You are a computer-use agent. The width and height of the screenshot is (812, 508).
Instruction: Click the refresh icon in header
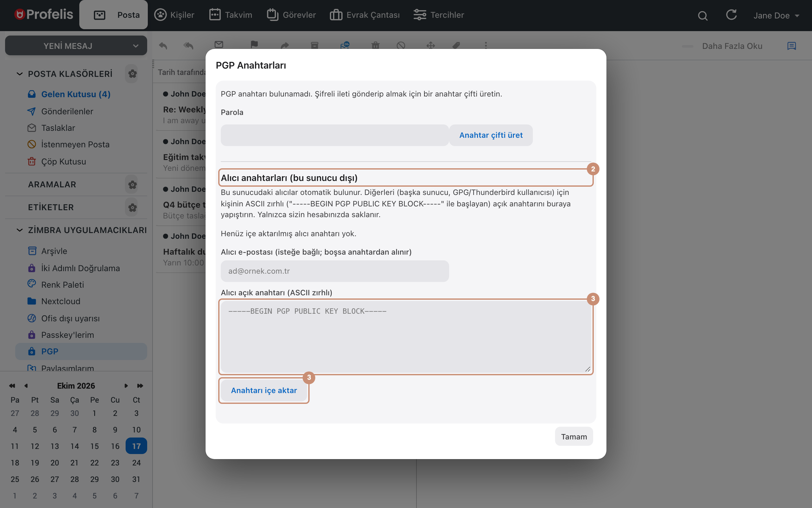point(731,15)
